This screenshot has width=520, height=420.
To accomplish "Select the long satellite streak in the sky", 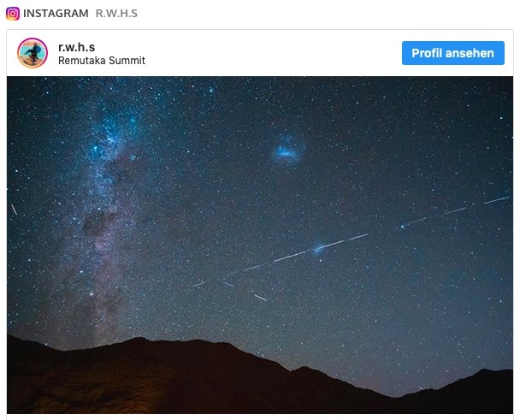I will coord(281,259).
